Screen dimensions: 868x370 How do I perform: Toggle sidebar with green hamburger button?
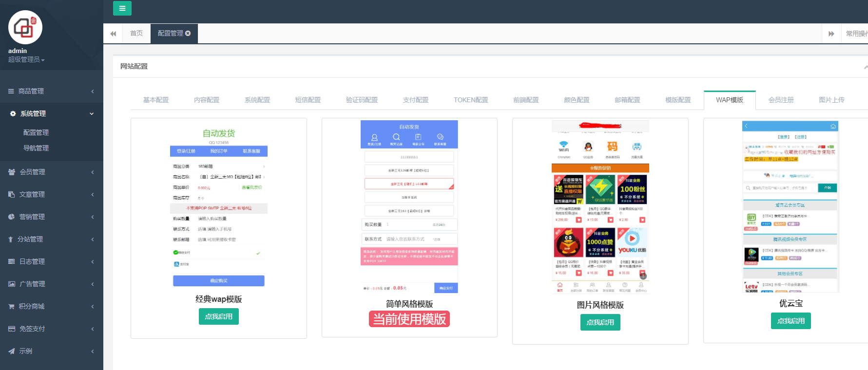pyautogui.click(x=122, y=8)
